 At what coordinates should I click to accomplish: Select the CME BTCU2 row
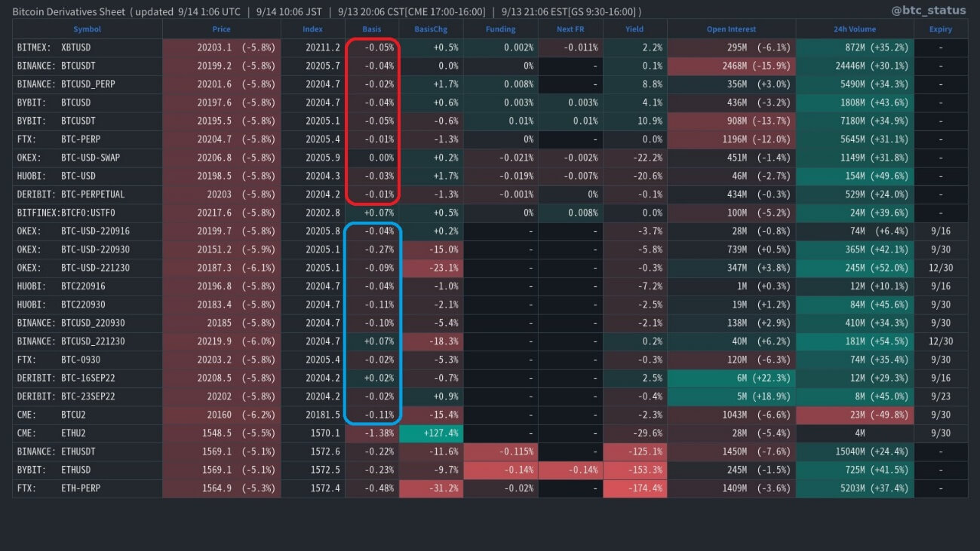tap(87, 415)
